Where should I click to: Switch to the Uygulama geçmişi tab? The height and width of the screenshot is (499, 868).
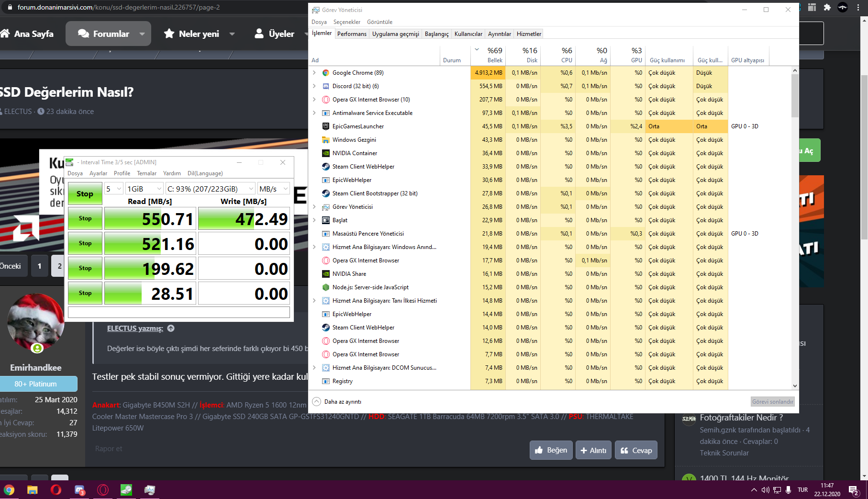pyautogui.click(x=396, y=34)
